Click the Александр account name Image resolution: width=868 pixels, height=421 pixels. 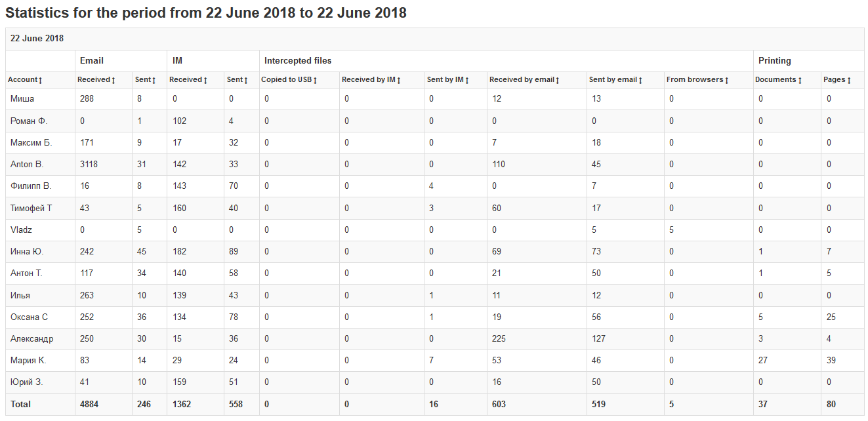point(32,339)
